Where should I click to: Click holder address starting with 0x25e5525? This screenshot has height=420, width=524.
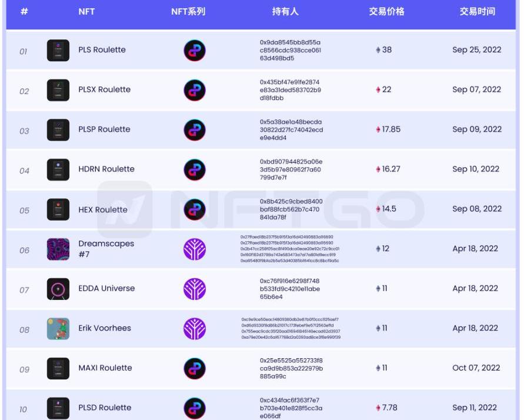tap(291, 368)
